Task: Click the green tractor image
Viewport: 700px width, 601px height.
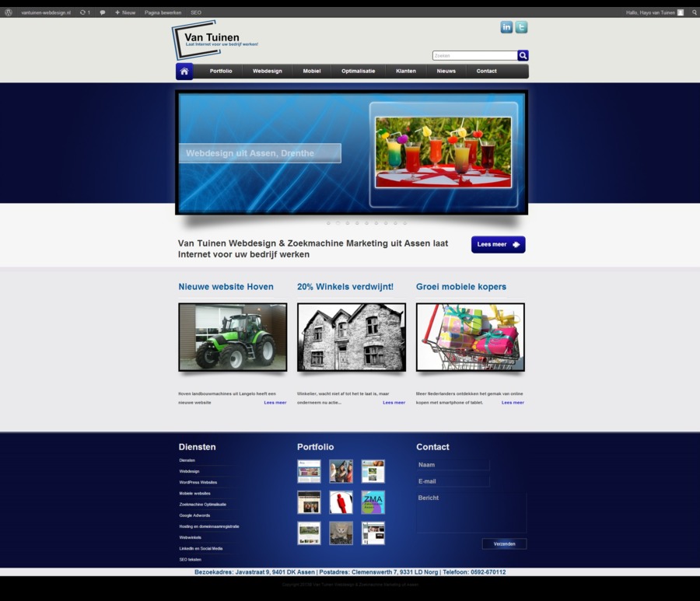Action: (x=233, y=337)
